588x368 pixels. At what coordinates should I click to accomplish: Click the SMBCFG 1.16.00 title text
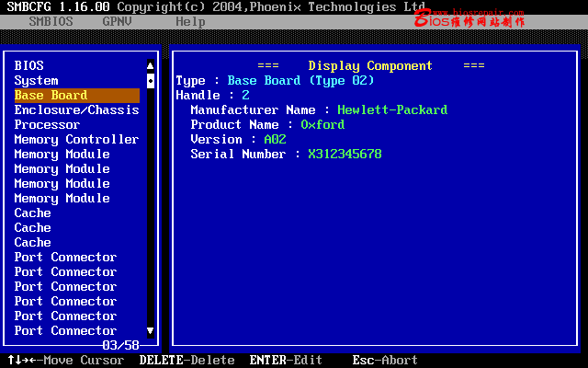[59, 6]
